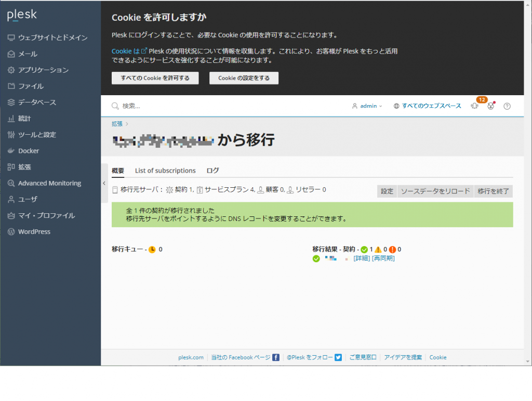This screenshot has height=401, width=532.
Task: Open 当社の Facebook ページ footer link
Action: [x=241, y=357]
